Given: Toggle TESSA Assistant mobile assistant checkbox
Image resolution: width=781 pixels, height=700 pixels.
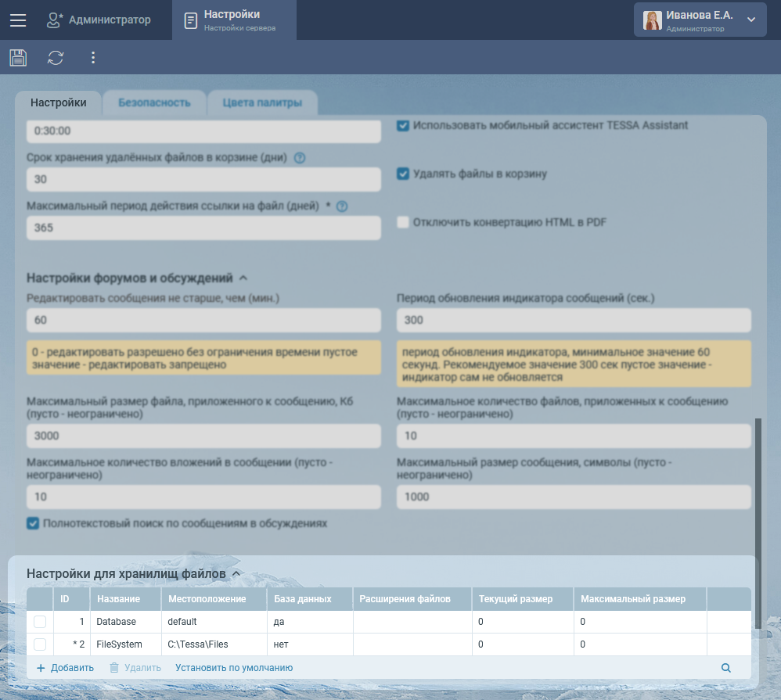Looking at the screenshot, I should click(x=403, y=125).
